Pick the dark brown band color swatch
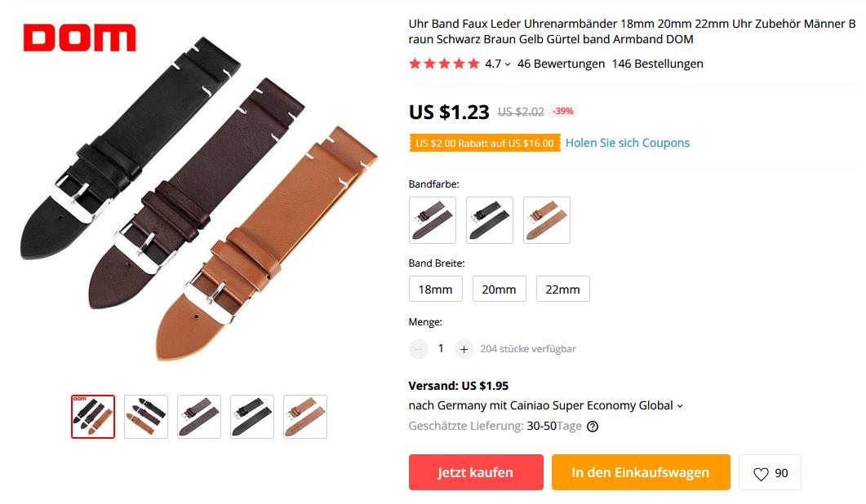This screenshot has height=504, width=866. point(432,220)
